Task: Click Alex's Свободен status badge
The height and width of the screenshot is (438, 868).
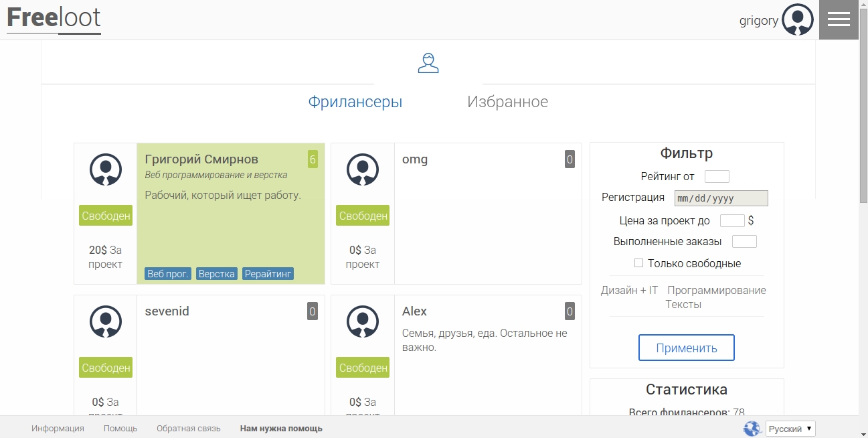Action: tap(363, 368)
